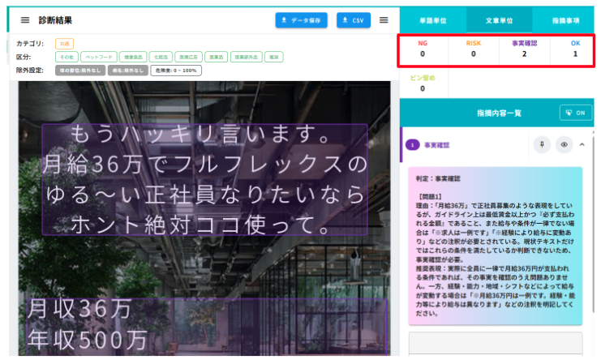Download results with the CSV button
601x364 pixels.
click(x=354, y=20)
